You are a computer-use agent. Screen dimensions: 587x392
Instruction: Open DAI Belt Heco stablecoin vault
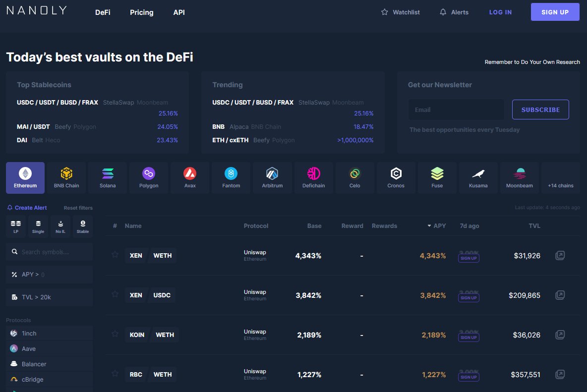click(97, 140)
